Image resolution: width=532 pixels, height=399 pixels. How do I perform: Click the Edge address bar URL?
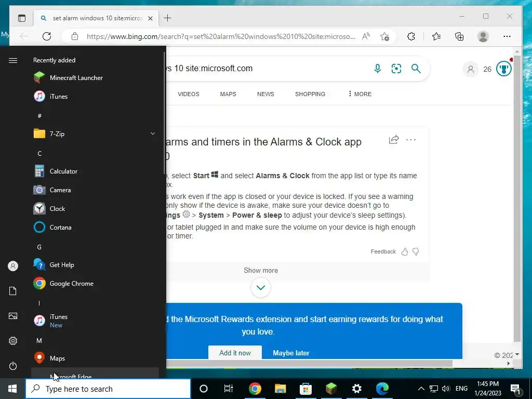(x=221, y=37)
